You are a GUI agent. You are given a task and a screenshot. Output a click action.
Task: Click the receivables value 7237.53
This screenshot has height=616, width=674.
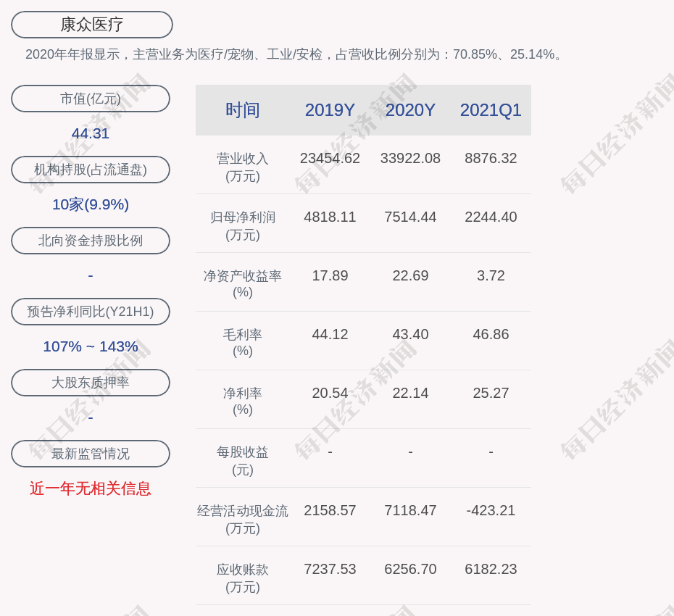(330, 569)
